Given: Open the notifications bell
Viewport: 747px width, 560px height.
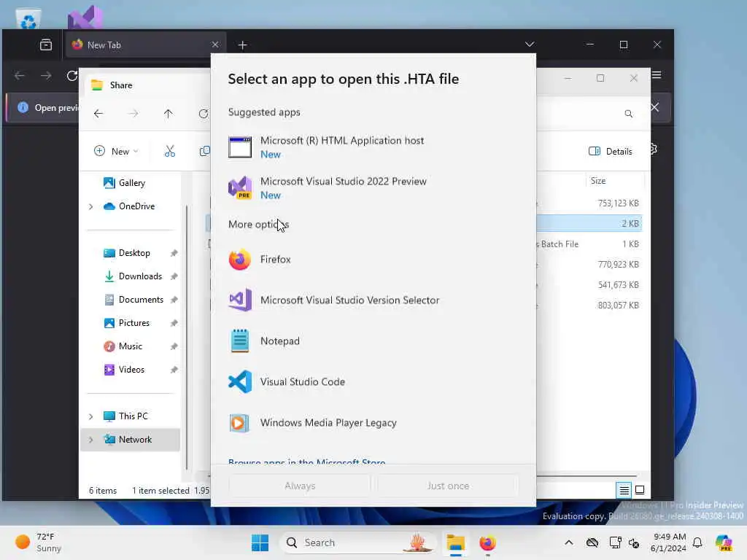Looking at the screenshot, I should (697, 542).
